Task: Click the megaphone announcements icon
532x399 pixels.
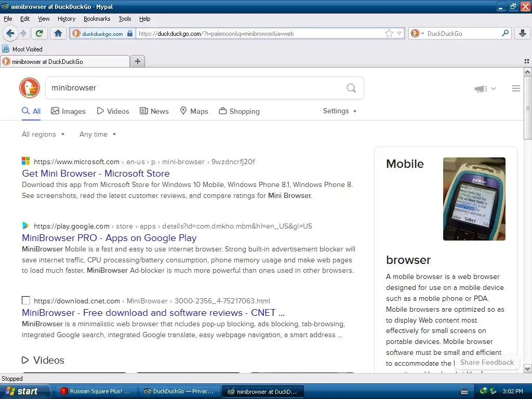Action: (481, 89)
